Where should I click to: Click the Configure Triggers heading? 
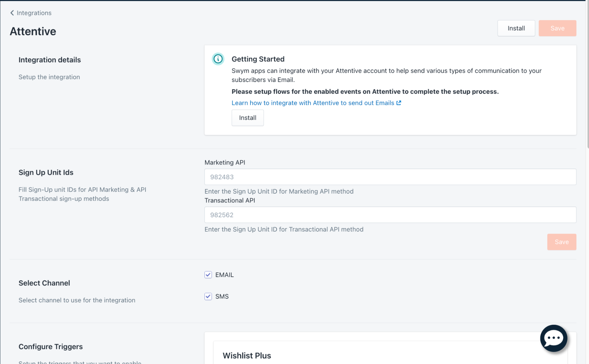point(51,347)
